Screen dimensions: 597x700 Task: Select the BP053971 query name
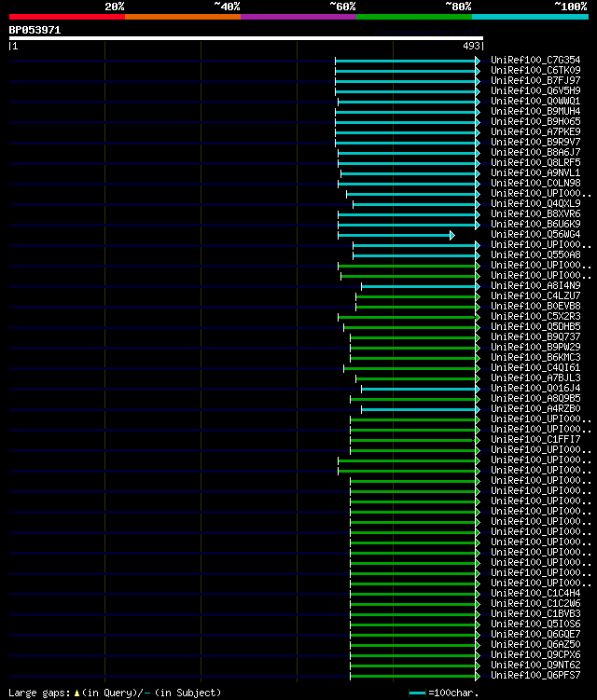pyautogui.click(x=35, y=30)
